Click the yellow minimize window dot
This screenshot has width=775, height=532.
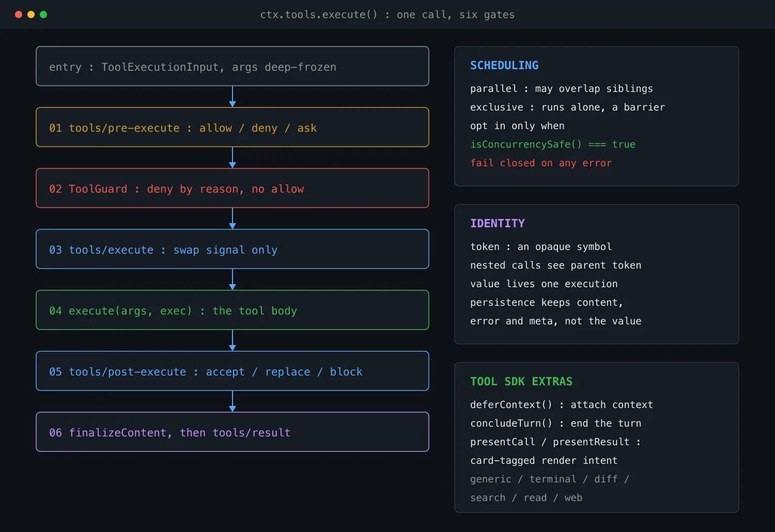point(31,14)
